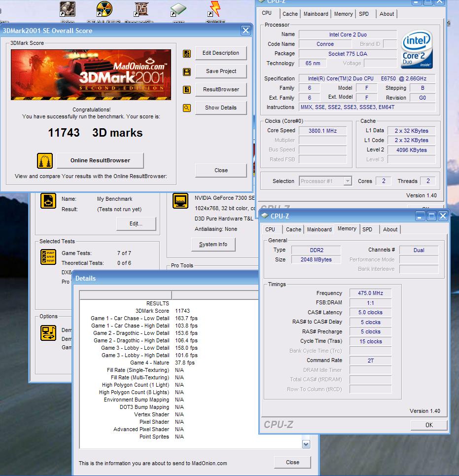Switch to Cache tab in upper CPU-Z

(x=290, y=14)
